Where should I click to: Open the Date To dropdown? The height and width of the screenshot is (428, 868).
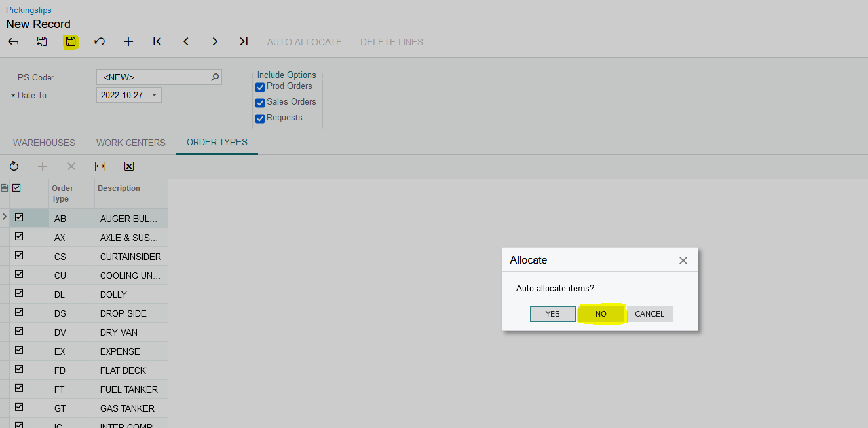(x=155, y=95)
